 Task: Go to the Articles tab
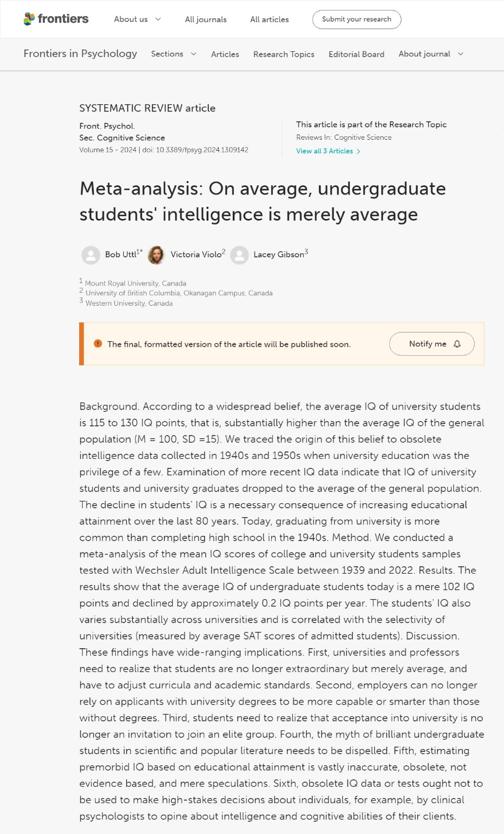225,54
